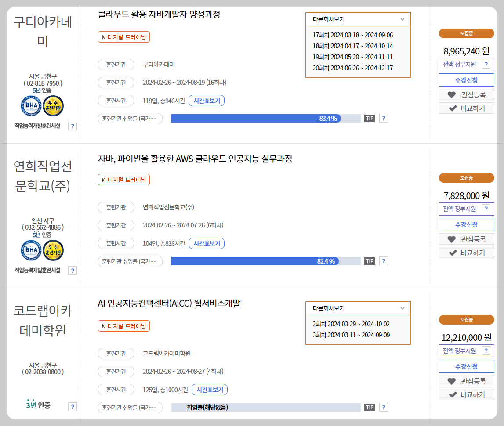504x426 pixels.
Task: Toggle 비교하기 on the 구디아카데미 course
Action: pos(466,108)
